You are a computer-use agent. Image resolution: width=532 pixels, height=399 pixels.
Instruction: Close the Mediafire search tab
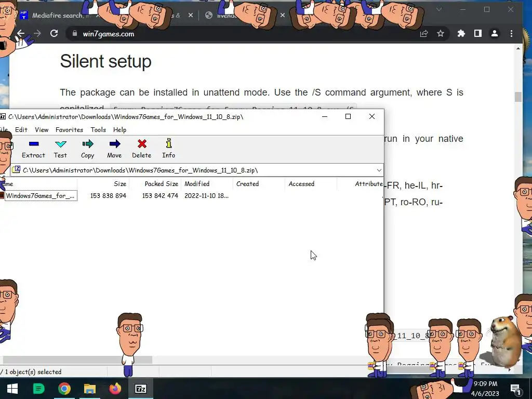tap(97, 15)
